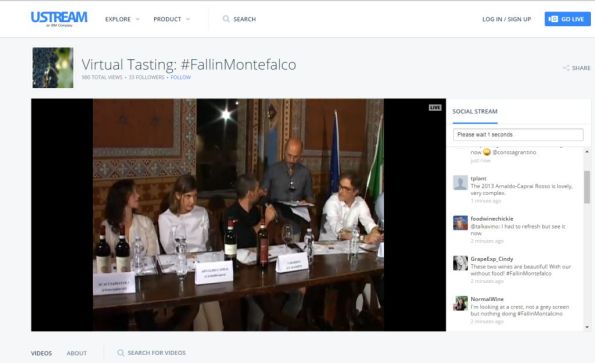Open the Product dropdown menu
This screenshot has width=595, height=363.
tap(172, 19)
